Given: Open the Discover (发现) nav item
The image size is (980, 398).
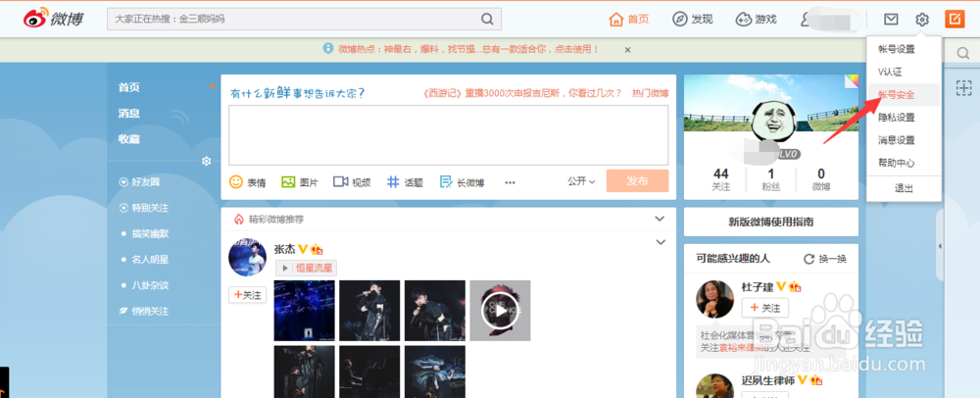Looking at the screenshot, I should pyautogui.click(x=693, y=19).
